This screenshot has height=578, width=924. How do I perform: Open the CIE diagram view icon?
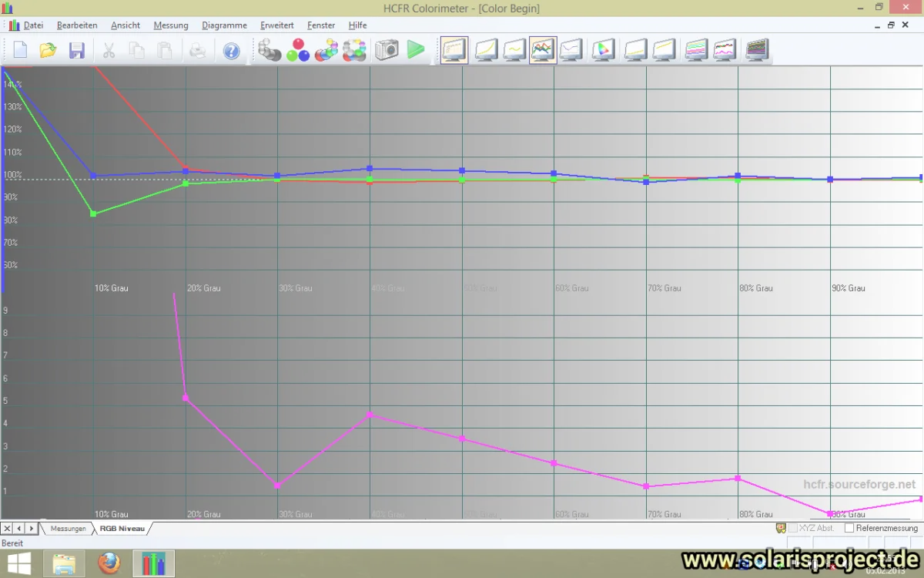pyautogui.click(x=603, y=50)
